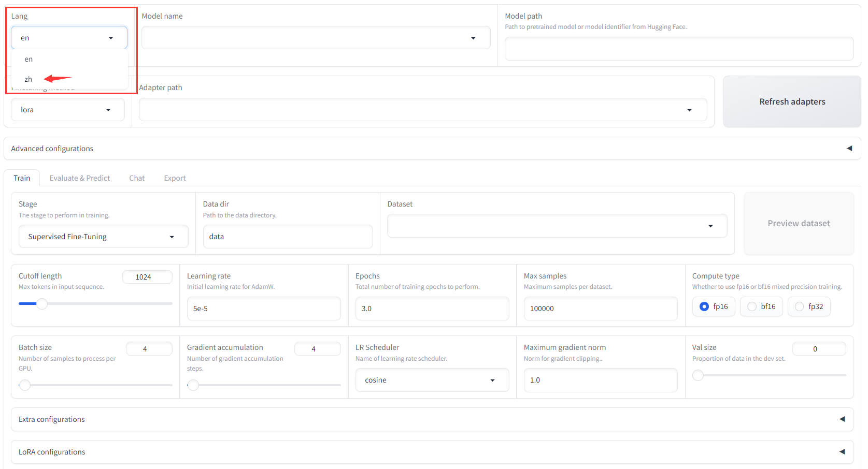
Task: Expand LoRA configurations section
Action: [432, 452]
